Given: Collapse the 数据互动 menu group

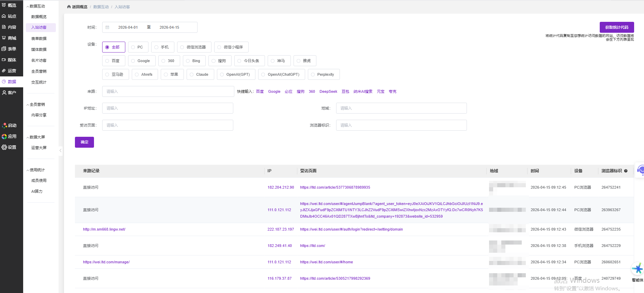Looking at the screenshot, I should [x=28, y=6].
